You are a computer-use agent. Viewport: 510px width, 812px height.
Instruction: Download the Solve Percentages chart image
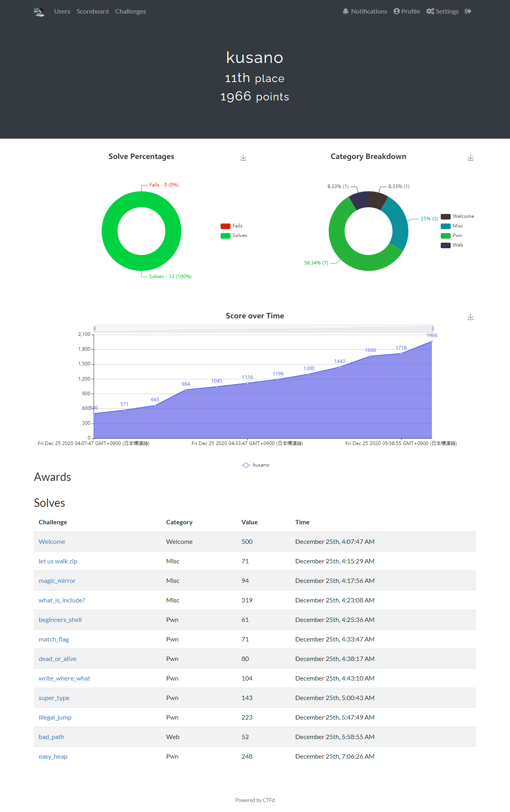coord(243,158)
